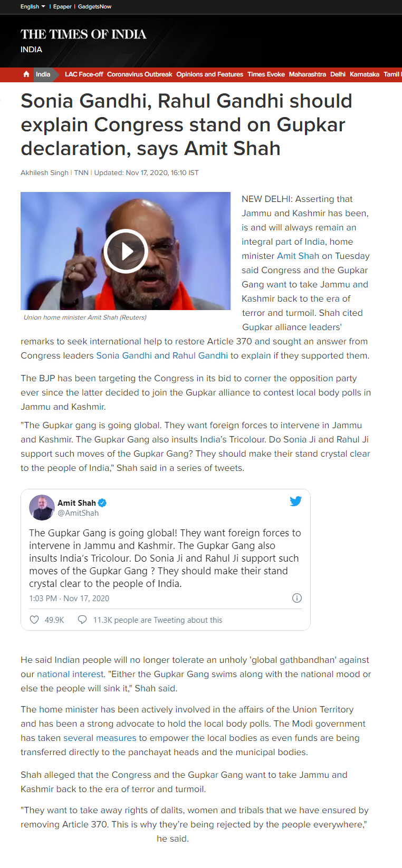Click the home icon in red navigation bar

coord(26,74)
